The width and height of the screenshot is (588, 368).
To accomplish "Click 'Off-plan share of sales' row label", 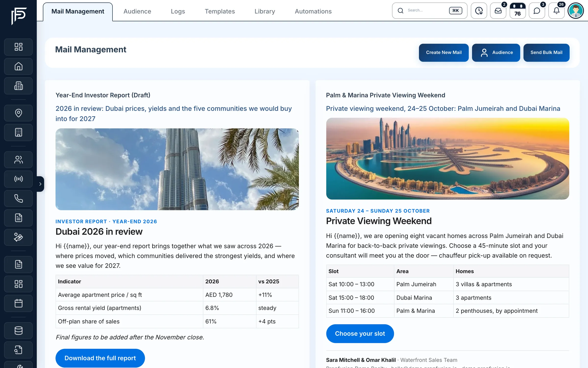I will point(89,321).
